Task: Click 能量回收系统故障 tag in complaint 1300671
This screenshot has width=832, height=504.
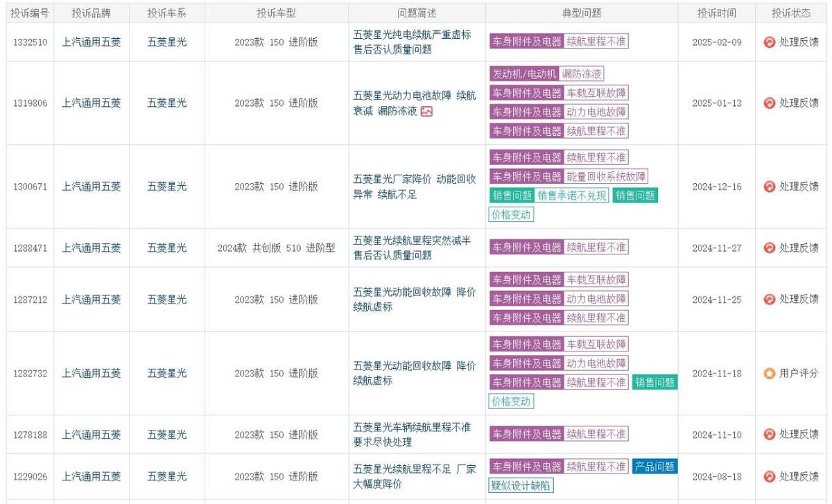Action: tap(606, 177)
